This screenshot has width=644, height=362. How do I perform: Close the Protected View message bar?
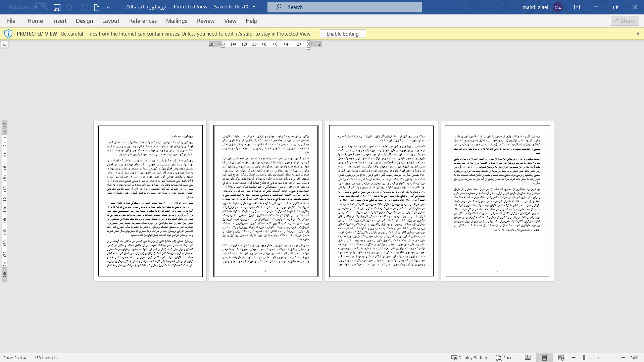pos(638,34)
